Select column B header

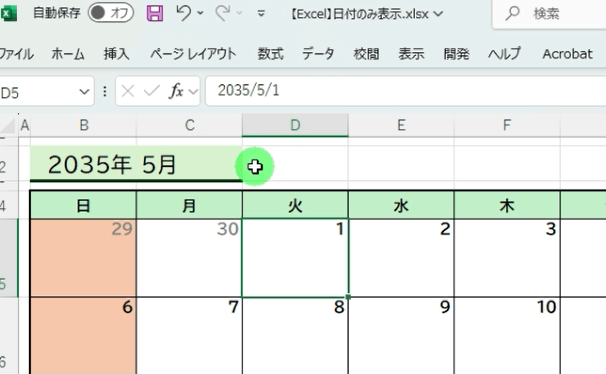pyautogui.click(x=83, y=125)
